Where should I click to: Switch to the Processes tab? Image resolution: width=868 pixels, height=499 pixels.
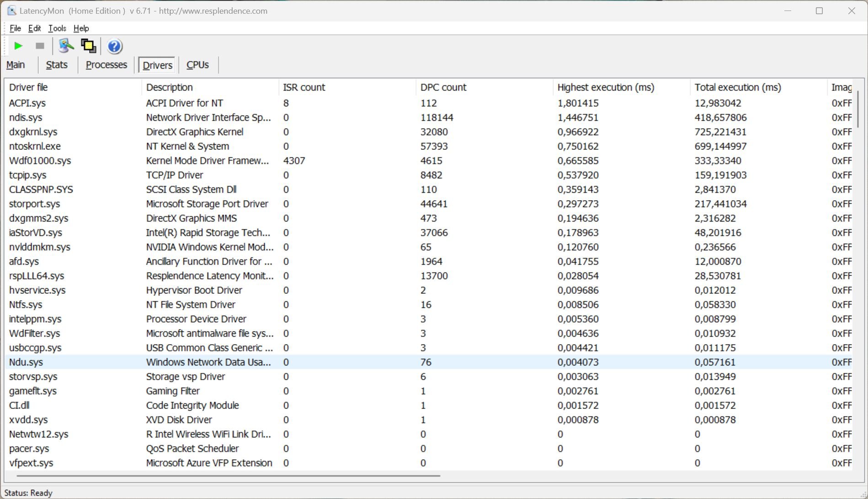coord(107,65)
